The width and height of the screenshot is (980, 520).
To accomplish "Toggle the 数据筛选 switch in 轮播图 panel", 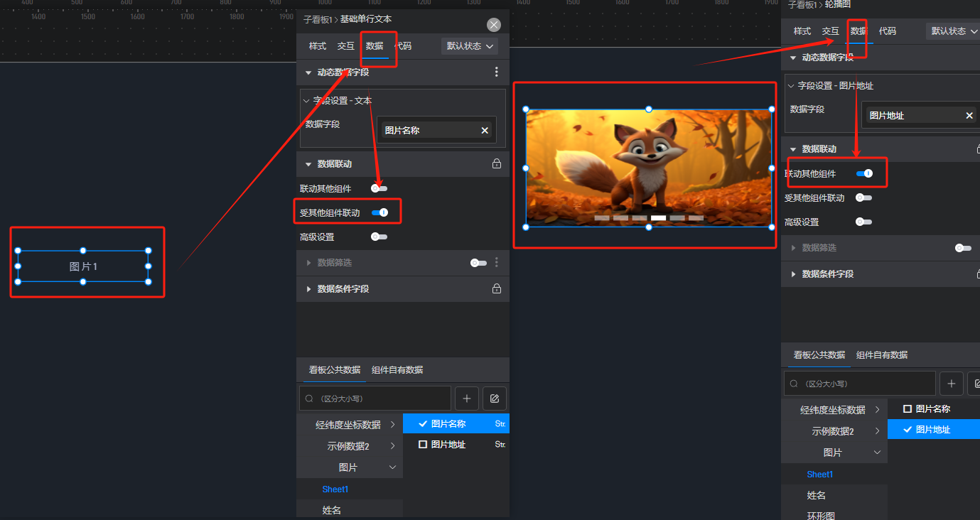I will point(964,248).
